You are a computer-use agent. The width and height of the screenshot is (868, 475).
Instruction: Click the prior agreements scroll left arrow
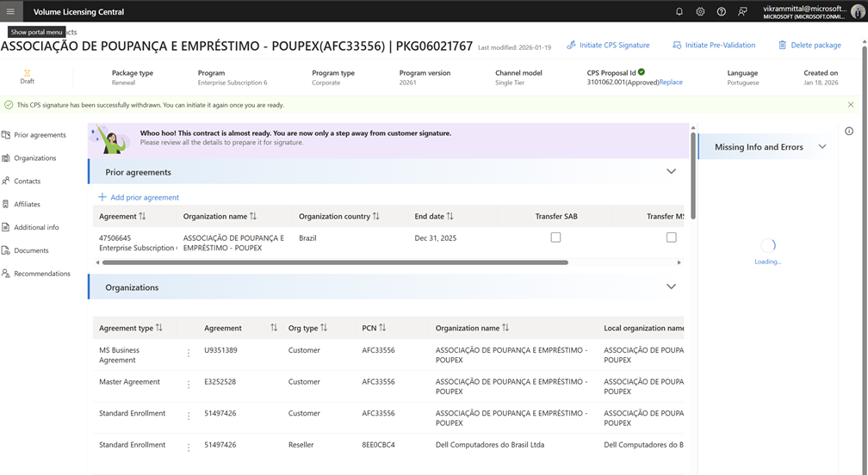(x=97, y=262)
